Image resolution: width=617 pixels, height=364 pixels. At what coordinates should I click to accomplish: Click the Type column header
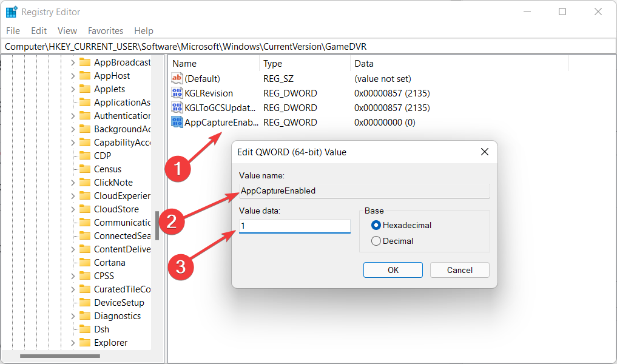point(305,63)
